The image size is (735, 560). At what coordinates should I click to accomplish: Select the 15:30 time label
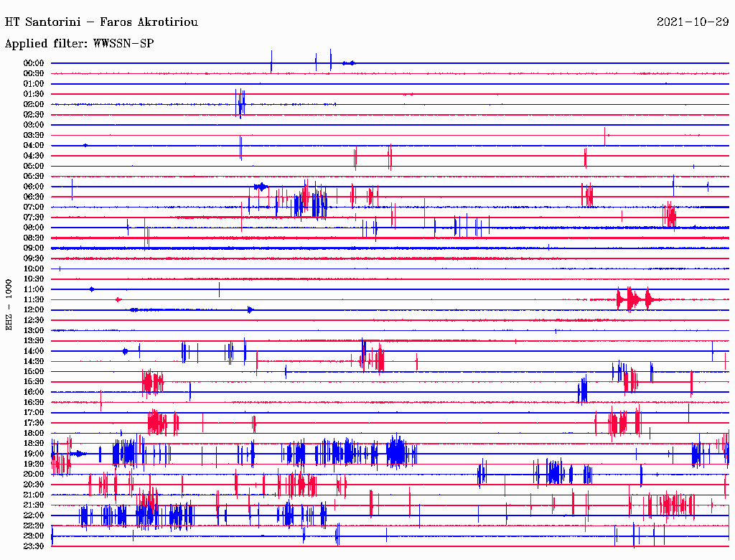(x=34, y=382)
